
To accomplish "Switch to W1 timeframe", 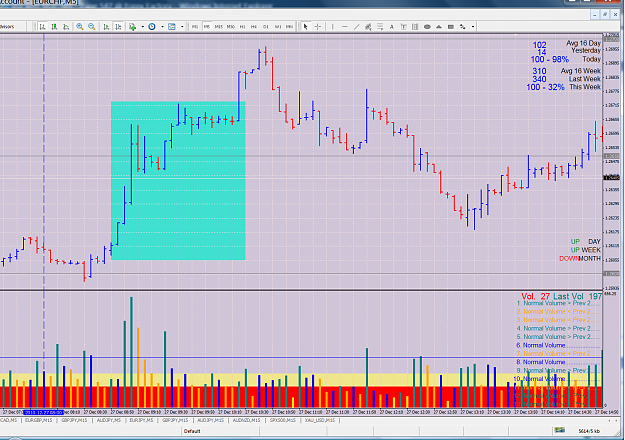I will (x=278, y=27).
